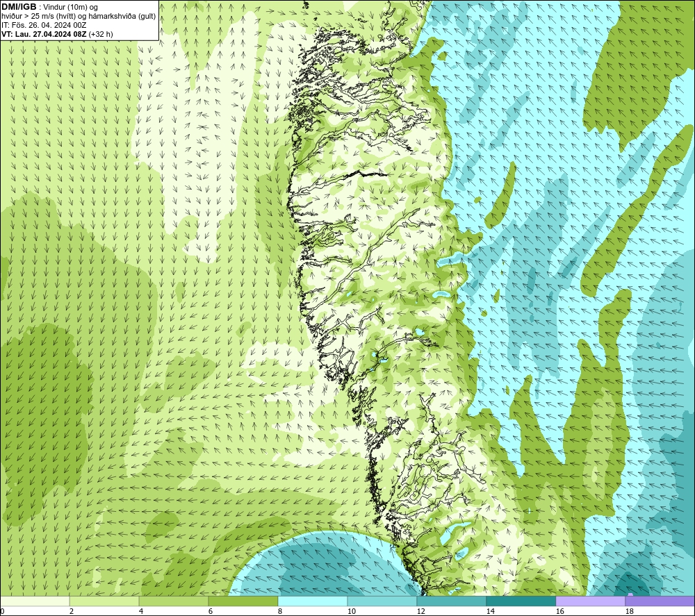695x616 pixels.
Task: Click the 4–6 m/s green swatch
Action: click(x=174, y=601)
